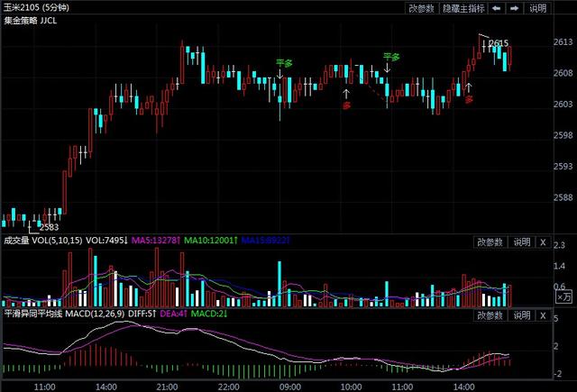The height and width of the screenshot is (392, 577).
Task: Open 说明 for the volume indicator
Action: click(521, 242)
